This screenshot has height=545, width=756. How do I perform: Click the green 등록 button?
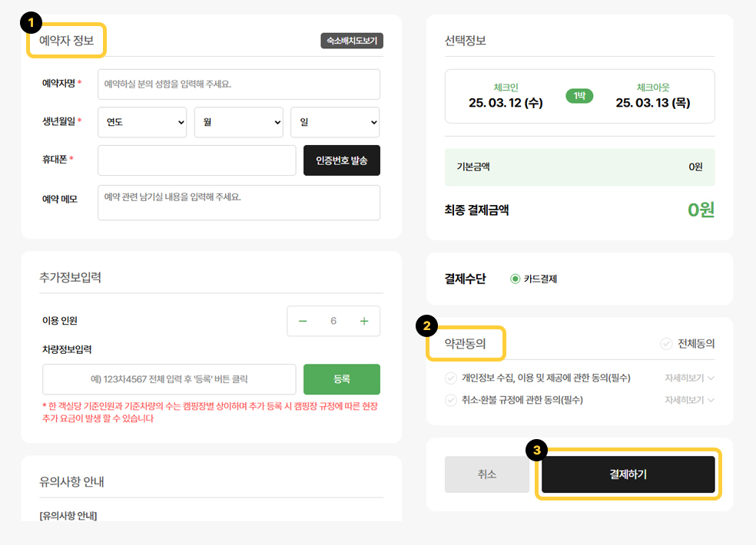(342, 379)
